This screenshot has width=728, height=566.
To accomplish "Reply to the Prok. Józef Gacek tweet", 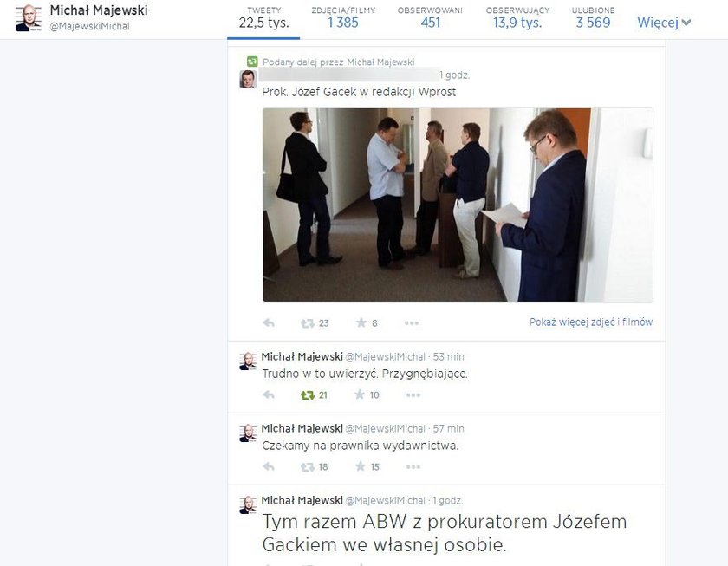I will [269, 322].
